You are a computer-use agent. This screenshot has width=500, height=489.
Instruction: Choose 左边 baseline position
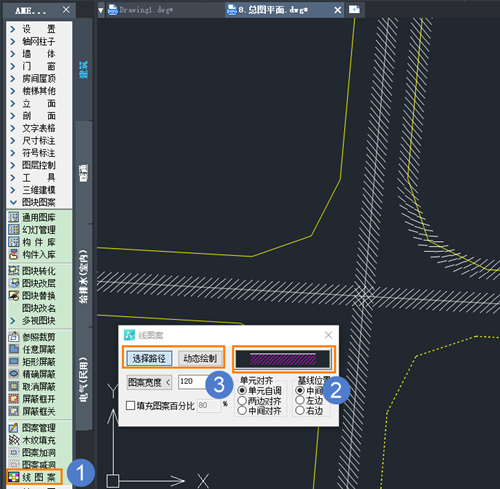coord(300,400)
